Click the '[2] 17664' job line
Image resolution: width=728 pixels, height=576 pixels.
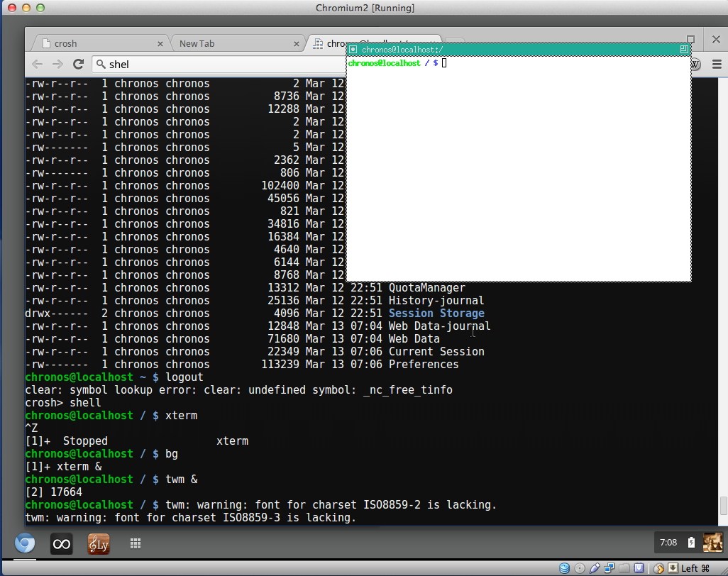pyautogui.click(x=54, y=492)
